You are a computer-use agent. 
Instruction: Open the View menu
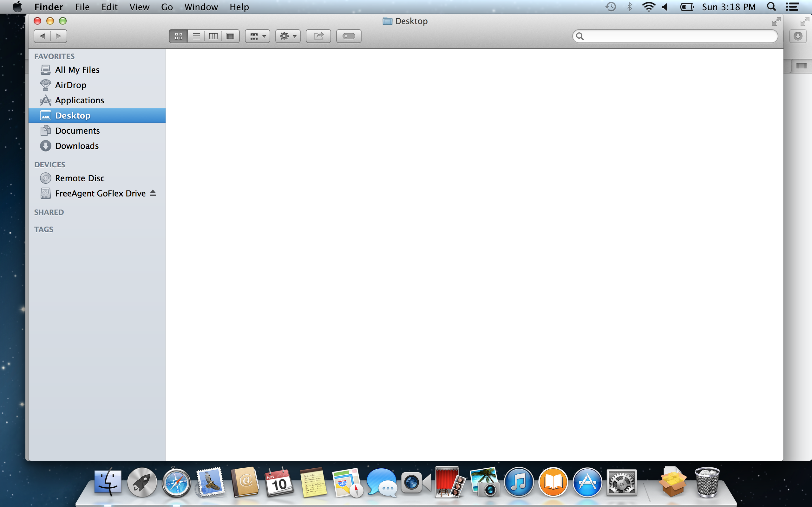point(139,7)
